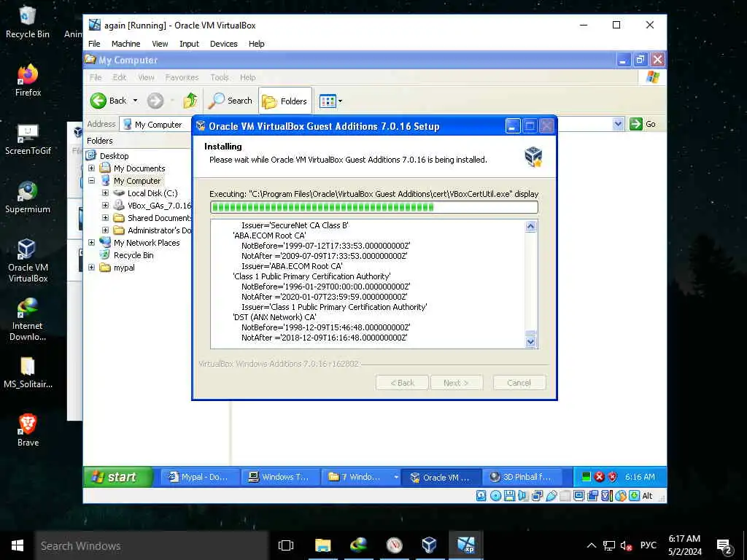
Task: Expand the VBox_GAs_7.0.16 drive node
Action: click(105, 205)
